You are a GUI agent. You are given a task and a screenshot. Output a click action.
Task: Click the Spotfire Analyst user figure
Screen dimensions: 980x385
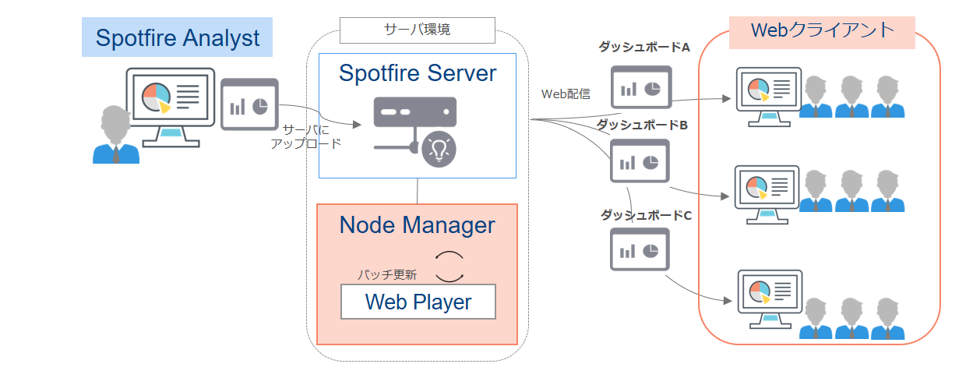116,134
